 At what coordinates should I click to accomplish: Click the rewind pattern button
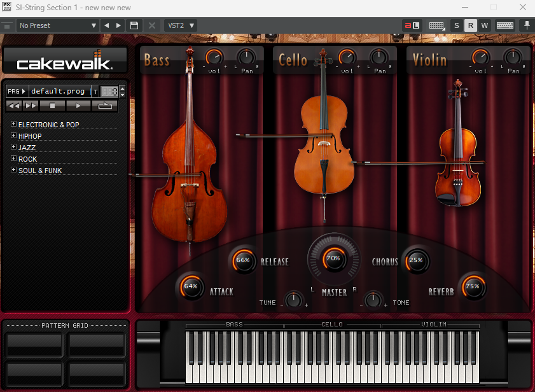[x=14, y=106]
